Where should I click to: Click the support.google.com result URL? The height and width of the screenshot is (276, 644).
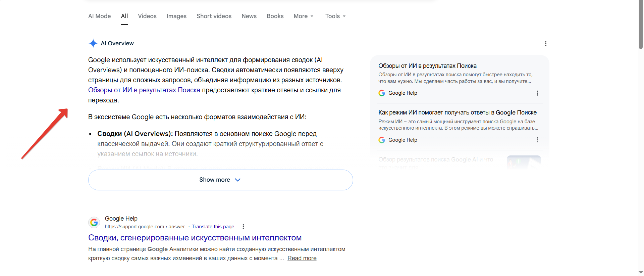145,227
